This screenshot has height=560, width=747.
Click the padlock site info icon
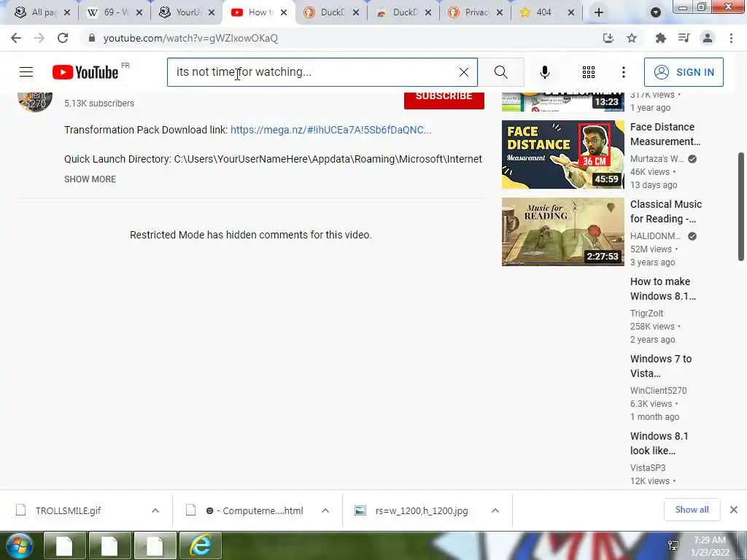point(91,38)
